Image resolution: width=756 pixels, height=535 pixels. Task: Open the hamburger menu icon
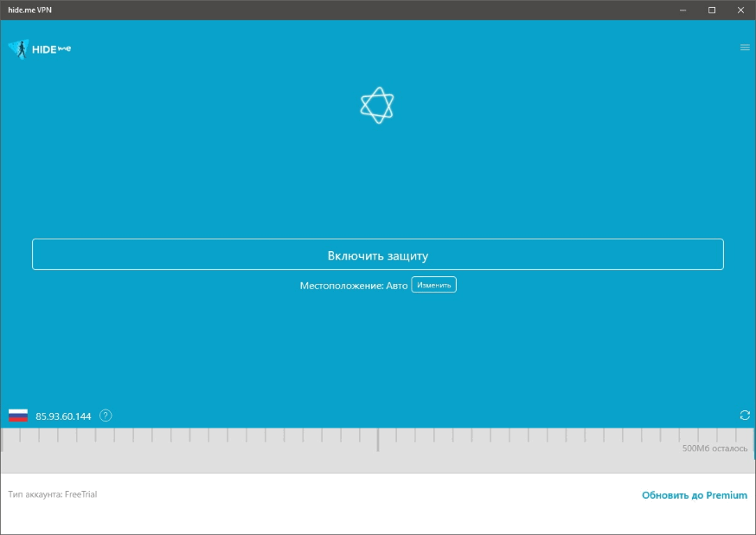pyautogui.click(x=745, y=48)
